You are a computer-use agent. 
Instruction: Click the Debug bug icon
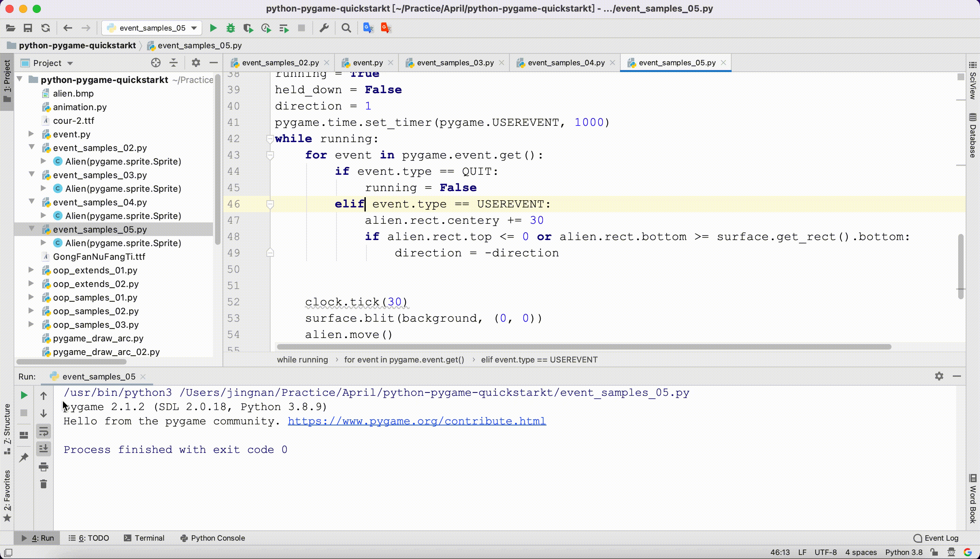pos(230,28)
